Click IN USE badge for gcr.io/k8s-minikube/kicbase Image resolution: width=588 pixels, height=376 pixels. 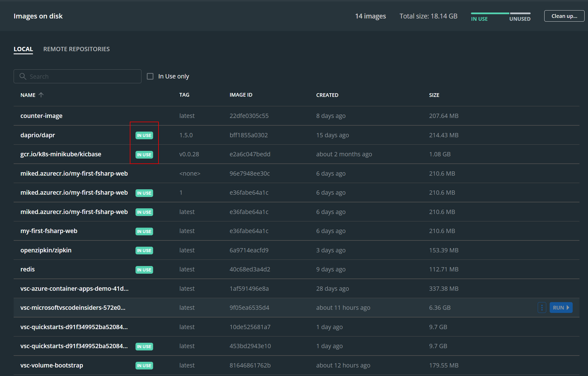point(144,155)
